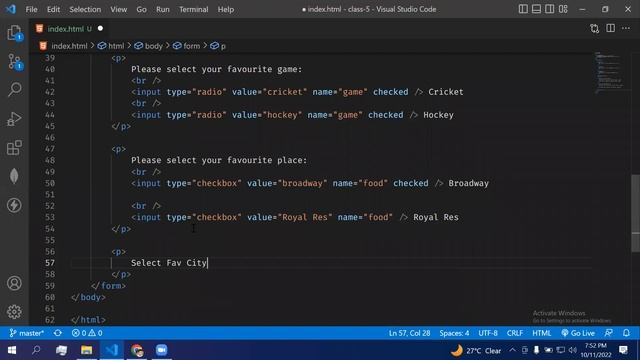Viewport: 640px width, 360px height.
Task: Open the Source Control view
Action: [14, 62]
